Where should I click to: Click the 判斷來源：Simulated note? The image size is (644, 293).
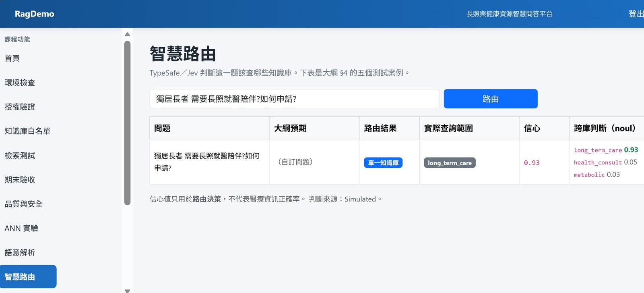pos(345,199)
